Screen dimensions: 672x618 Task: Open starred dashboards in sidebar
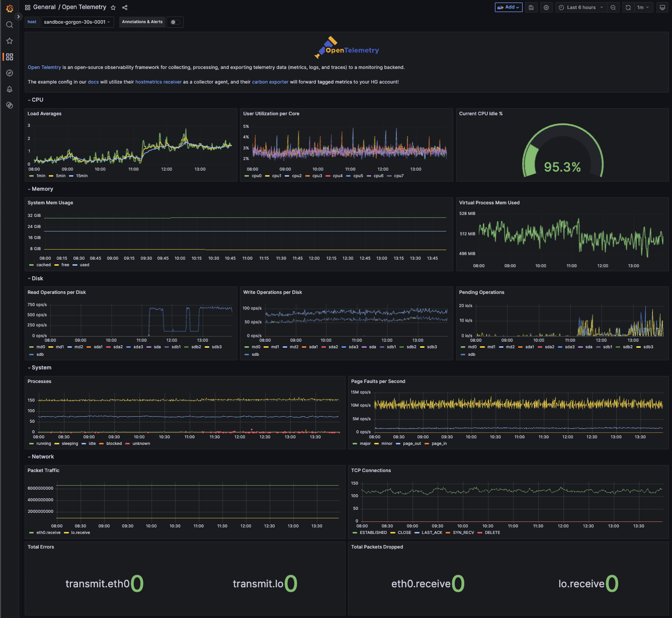point(9,41)
